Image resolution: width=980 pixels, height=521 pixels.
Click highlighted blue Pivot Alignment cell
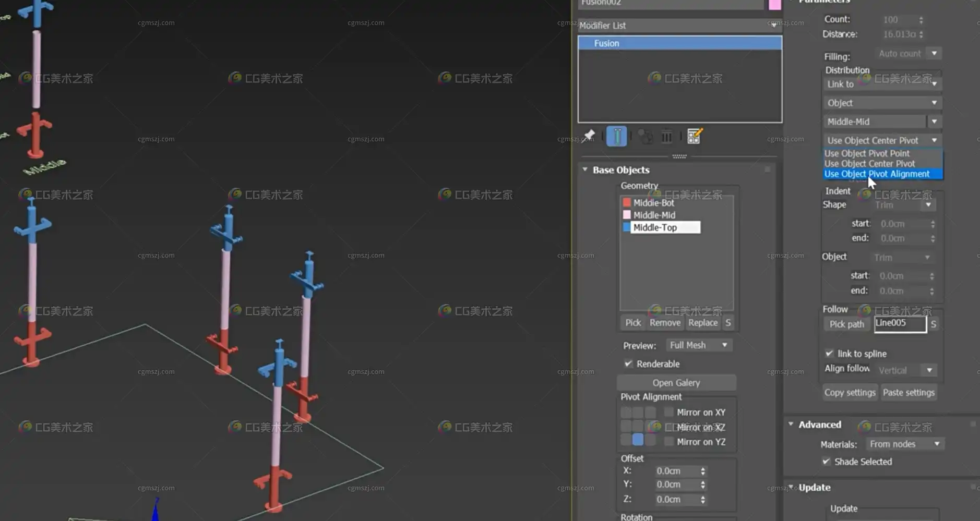tap(638, 440)
